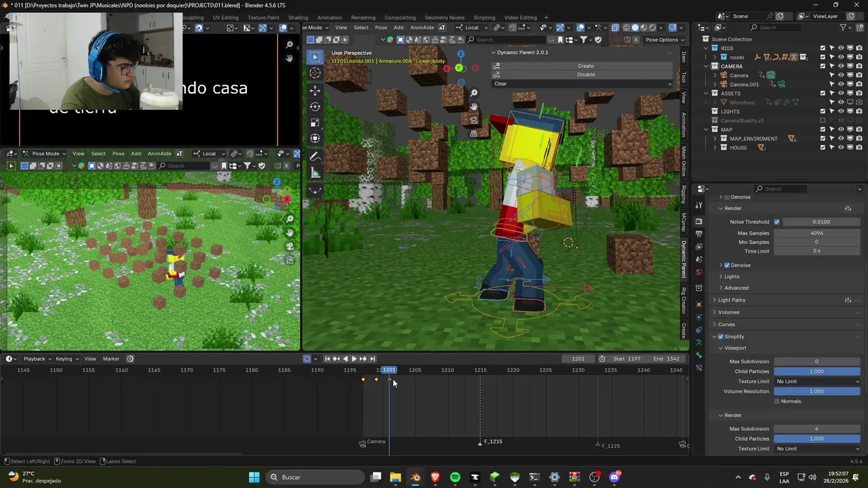The width and height of the screenshot is (868, 488).
Task: Open the Output properties tab icon
Action: pyautogui.click(x=699, y=234)
